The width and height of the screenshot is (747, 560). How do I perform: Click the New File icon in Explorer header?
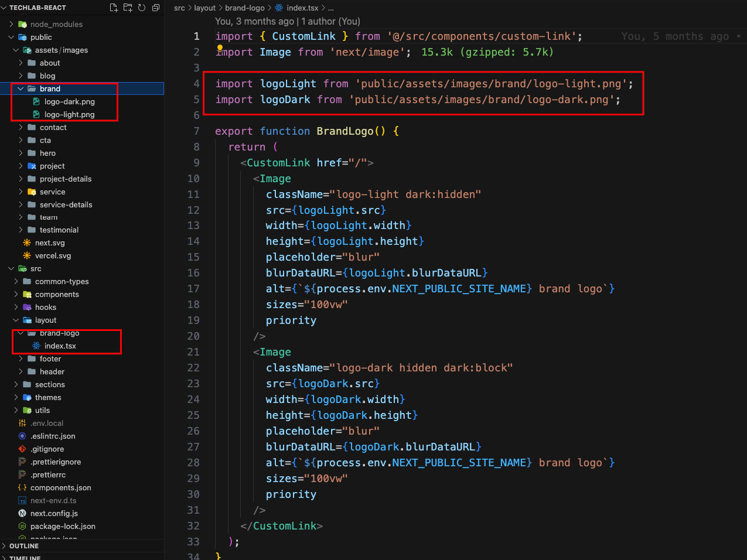(114, 8)
